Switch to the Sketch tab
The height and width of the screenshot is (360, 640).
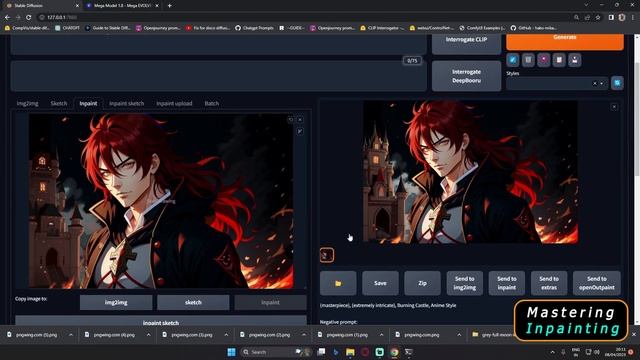59,103
